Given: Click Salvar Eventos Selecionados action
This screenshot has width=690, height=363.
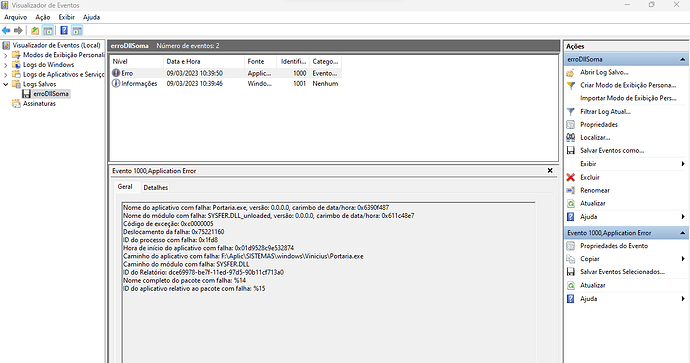Looking at the screenshot, I should (x=622, y=272).
